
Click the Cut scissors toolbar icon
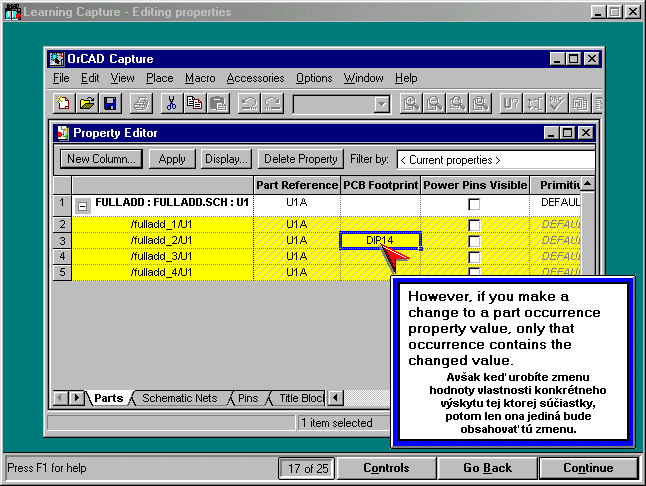click(171, 103)
